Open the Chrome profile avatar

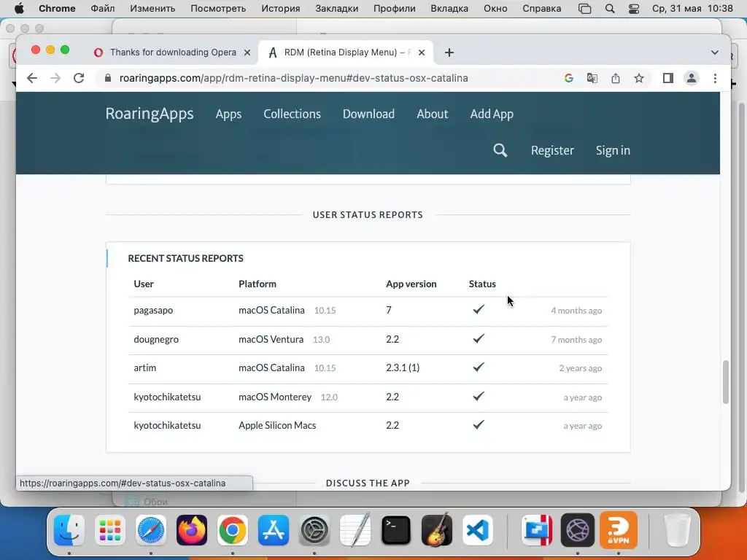692,78
